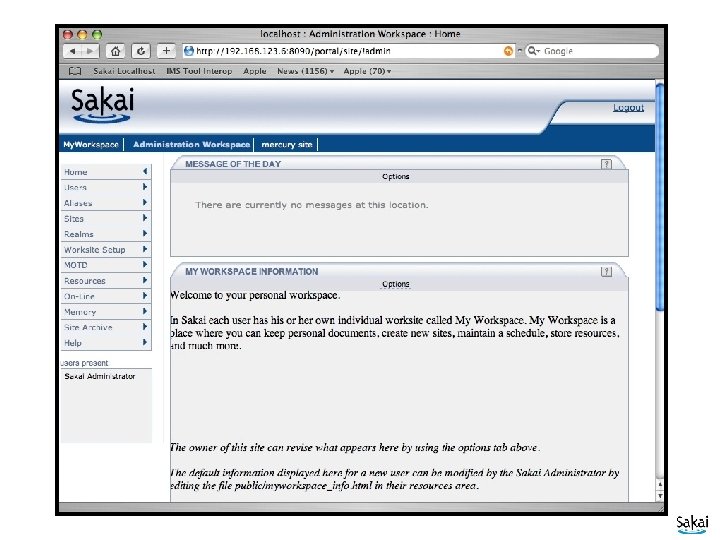Open the Sakai Localhost bookmark
The image size is (720, 540).
point(124,71)
